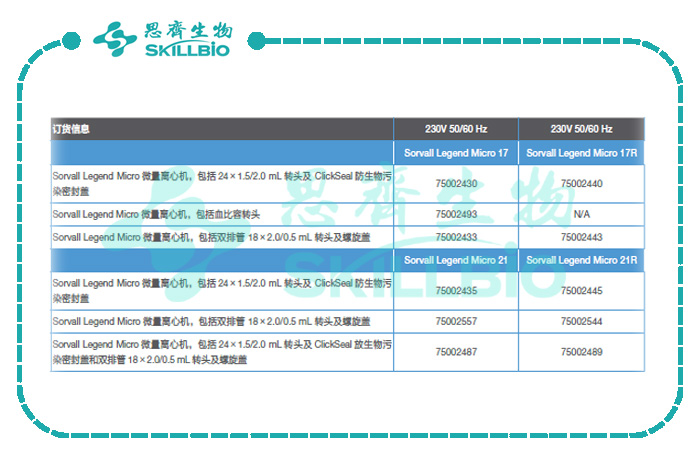This screenshot has height=450, width=700.
Task: Click order number 75002430
Action: [x=456, y=183]
